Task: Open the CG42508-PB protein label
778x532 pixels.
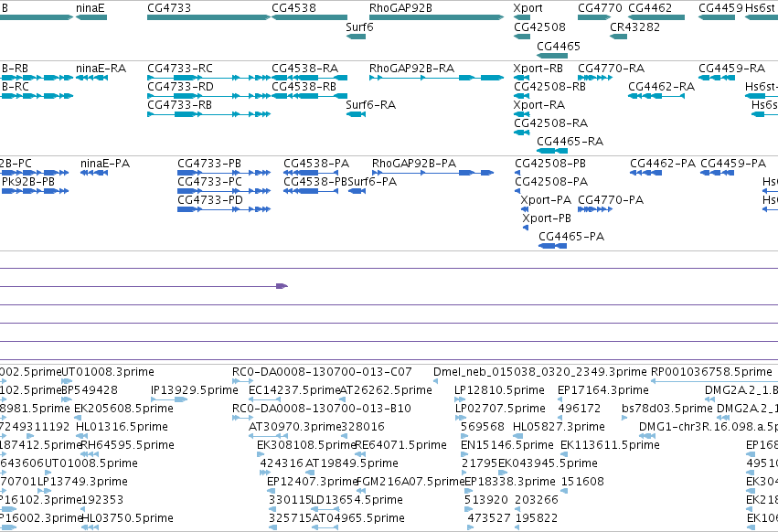Action: [549, 164]
